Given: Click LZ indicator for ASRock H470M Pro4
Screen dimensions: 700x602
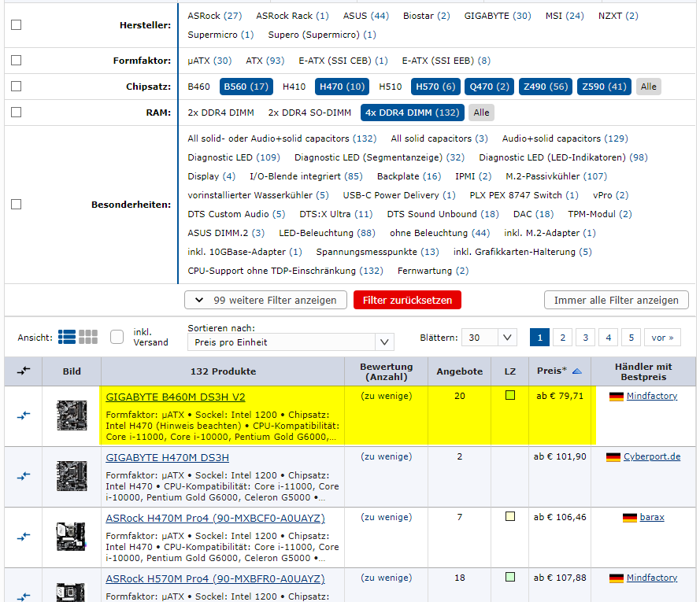Looking at the screenshot, I should coord(509,516).
